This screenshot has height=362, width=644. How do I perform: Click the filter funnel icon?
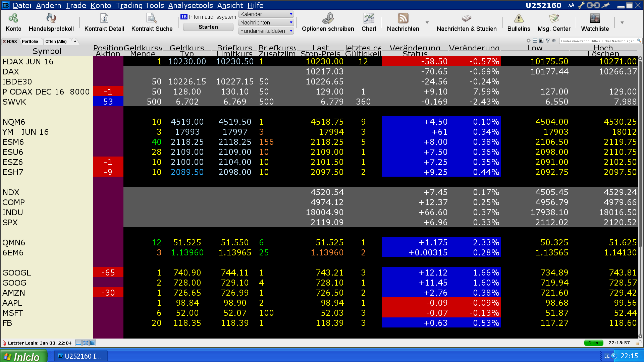(548, 41)
